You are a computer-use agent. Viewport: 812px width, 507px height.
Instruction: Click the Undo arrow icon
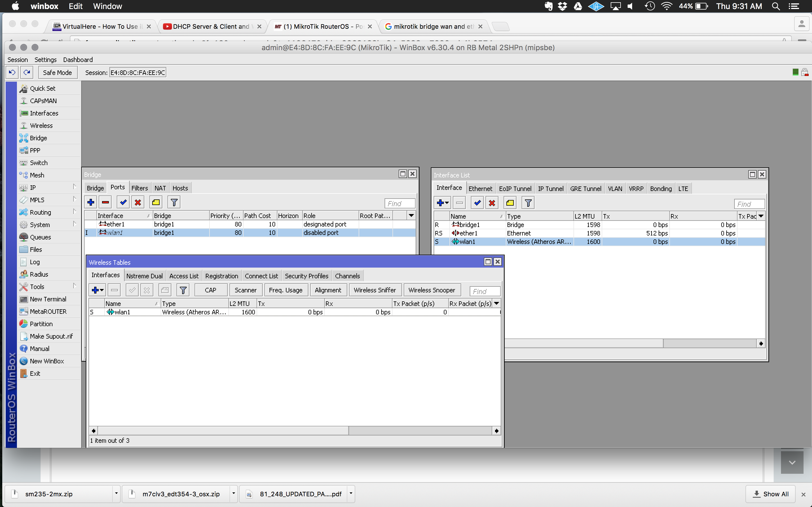(x=12, y=72)
